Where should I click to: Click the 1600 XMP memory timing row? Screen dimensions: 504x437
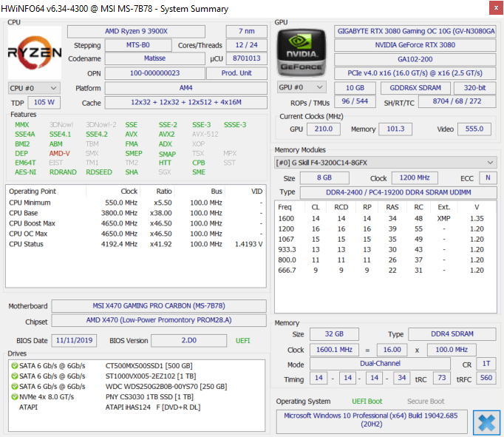point(386,218)
